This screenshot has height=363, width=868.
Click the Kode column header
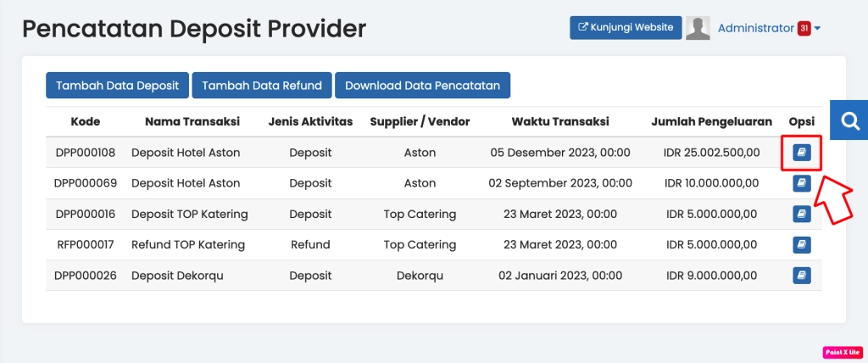86,122
